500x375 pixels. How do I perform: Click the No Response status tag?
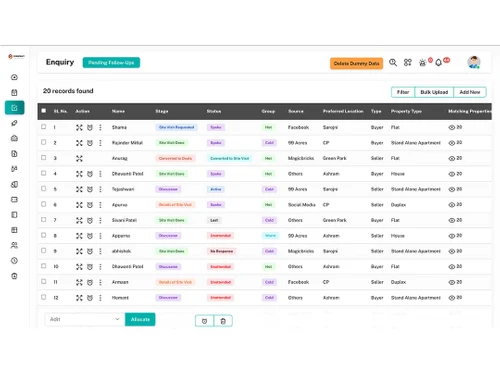222,251
